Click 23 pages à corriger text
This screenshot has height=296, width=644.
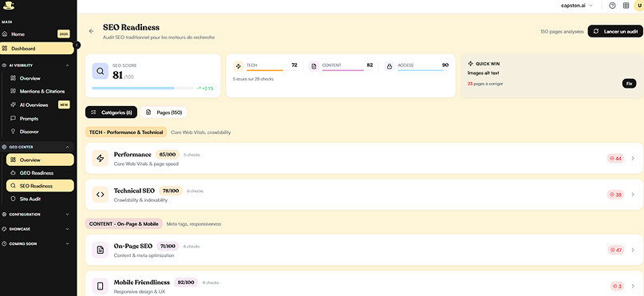click(485, 84)
